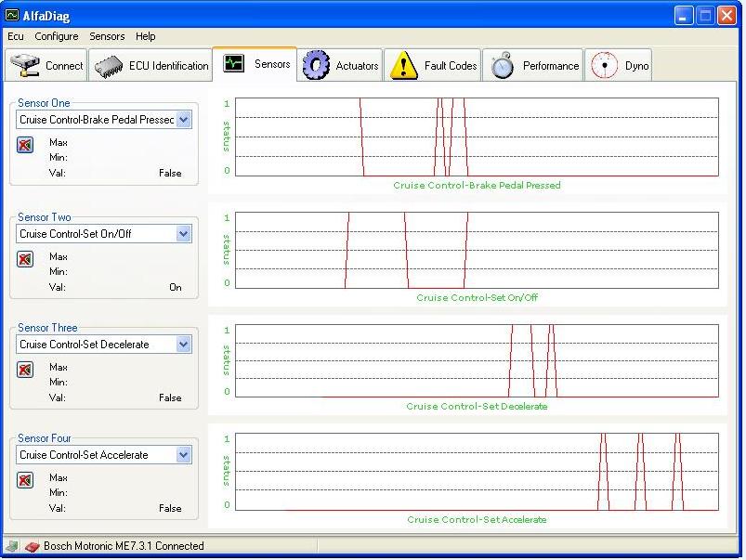The height and width of the screenshot is (560, 746).
Task: Toggle Sensor Two red X icon button
Action: coord(25,259)
